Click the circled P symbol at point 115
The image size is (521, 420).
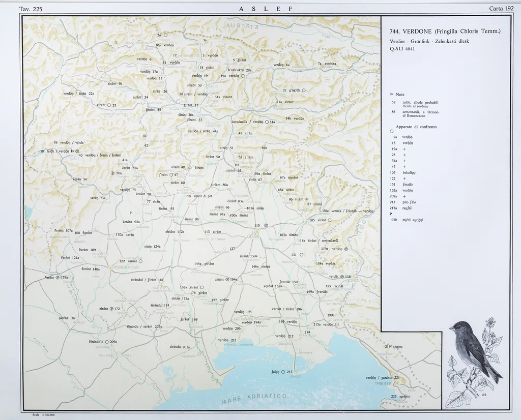point(266,225)
